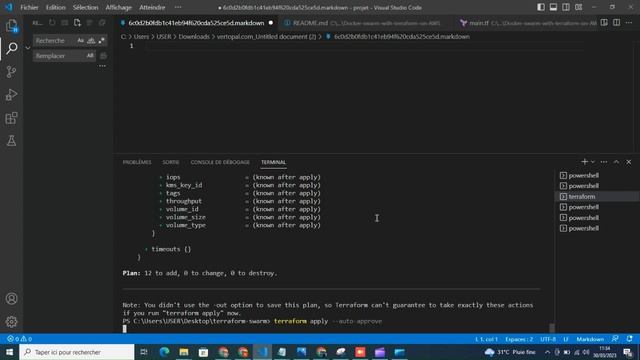Screen dimensions: 640x360
Task: Refresh search results in search panel
Action: 52,23
